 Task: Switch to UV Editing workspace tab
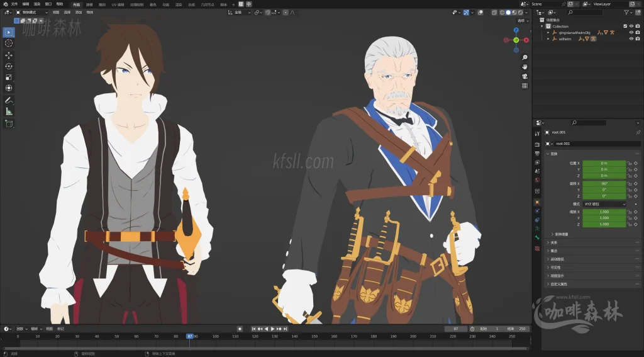tap(118, 4)
